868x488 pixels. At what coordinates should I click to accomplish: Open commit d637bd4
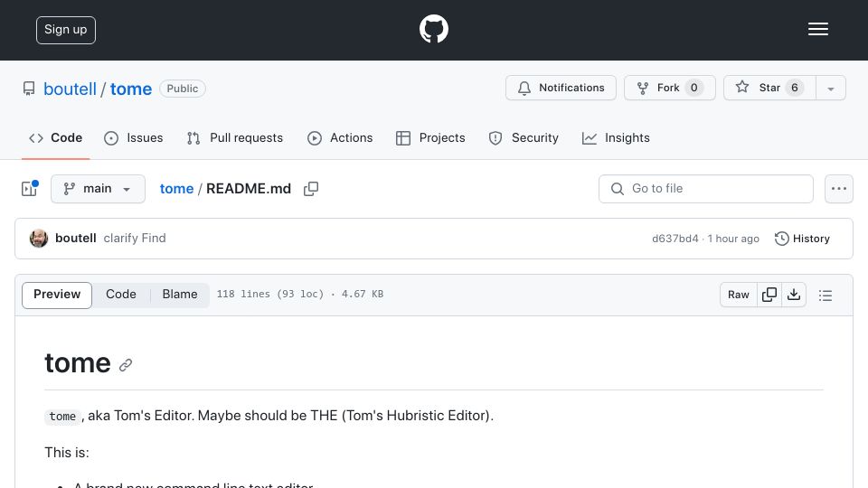675,239
